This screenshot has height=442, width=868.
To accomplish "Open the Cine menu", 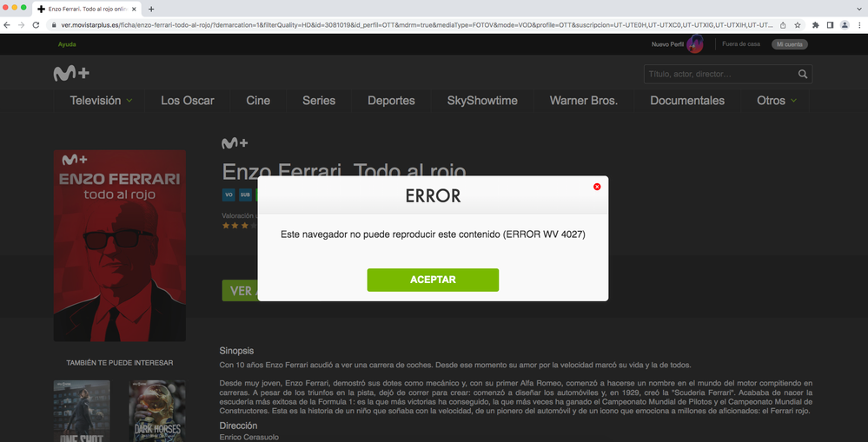I will click(259, 101).
